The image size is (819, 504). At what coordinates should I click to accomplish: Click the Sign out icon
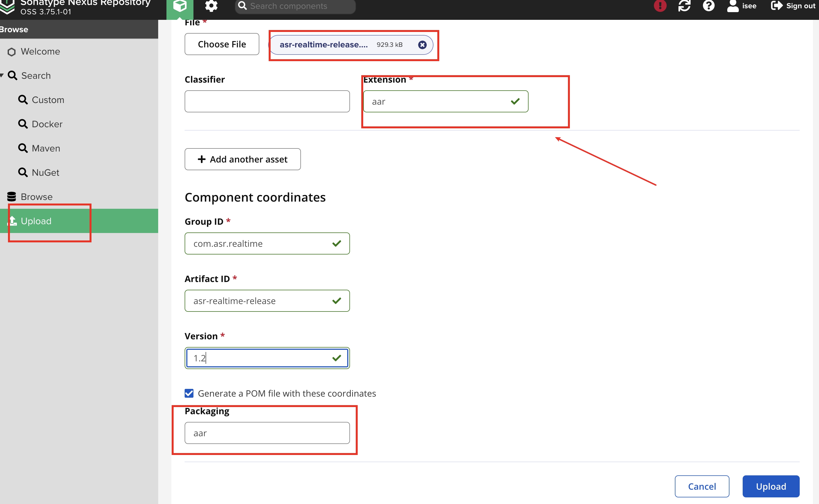click(777, 6)
